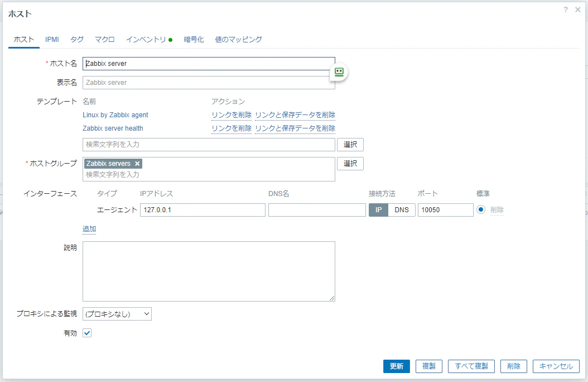
Task: Click the empty DNS名 input field
Action: pyautogui.click(x=317, y=210)
